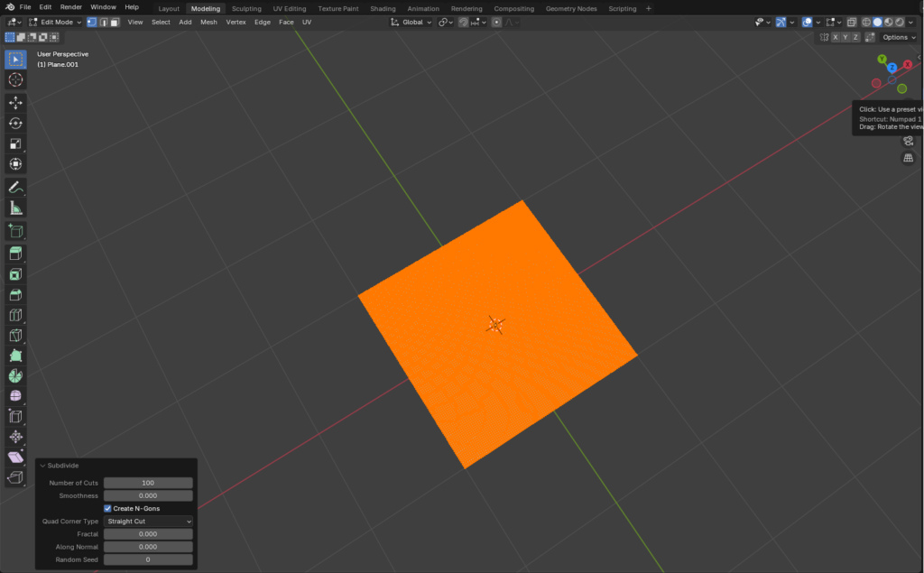The width and height of the screenshot is (924, 573).
Task: Choose the Shrink/Fatten tool
Action: coord(16,437)
